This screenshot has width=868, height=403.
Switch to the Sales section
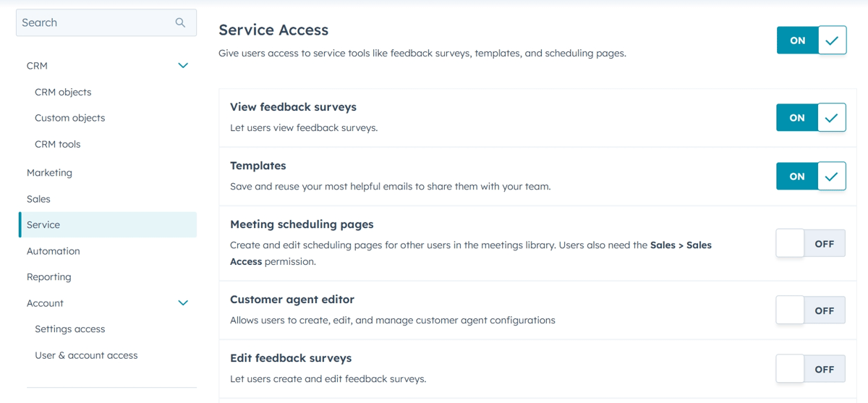[38, 199]
